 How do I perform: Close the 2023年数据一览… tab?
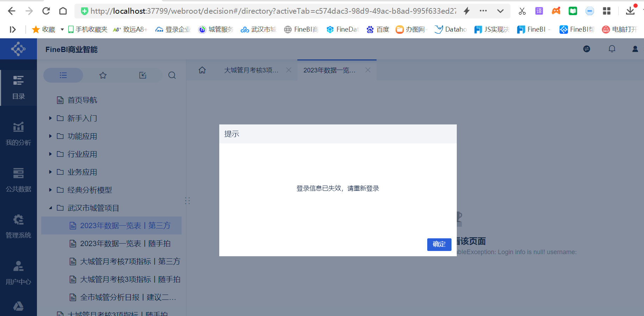tap(368, 70)
